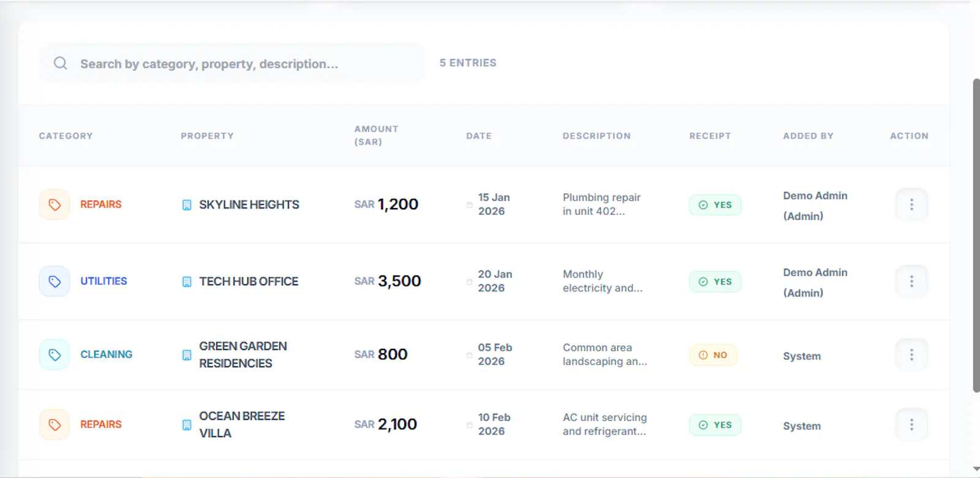Click YES receipt badge for Ocean Breeze Villa
Image resolution: width=980 pixels, height=478 pixels.
715,425
